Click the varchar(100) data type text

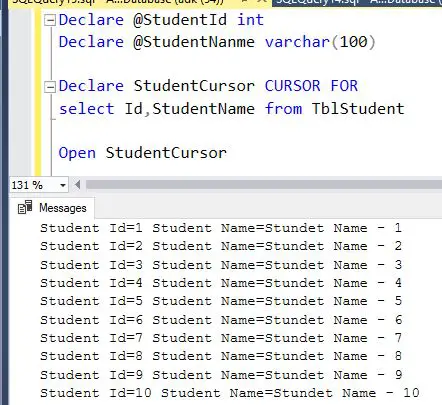(320, 42)
